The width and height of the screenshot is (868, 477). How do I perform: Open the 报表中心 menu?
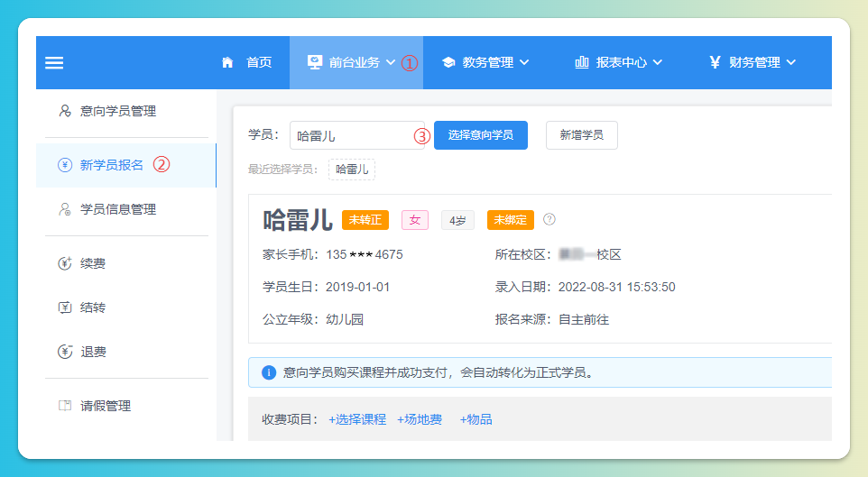tap(619, 62)
